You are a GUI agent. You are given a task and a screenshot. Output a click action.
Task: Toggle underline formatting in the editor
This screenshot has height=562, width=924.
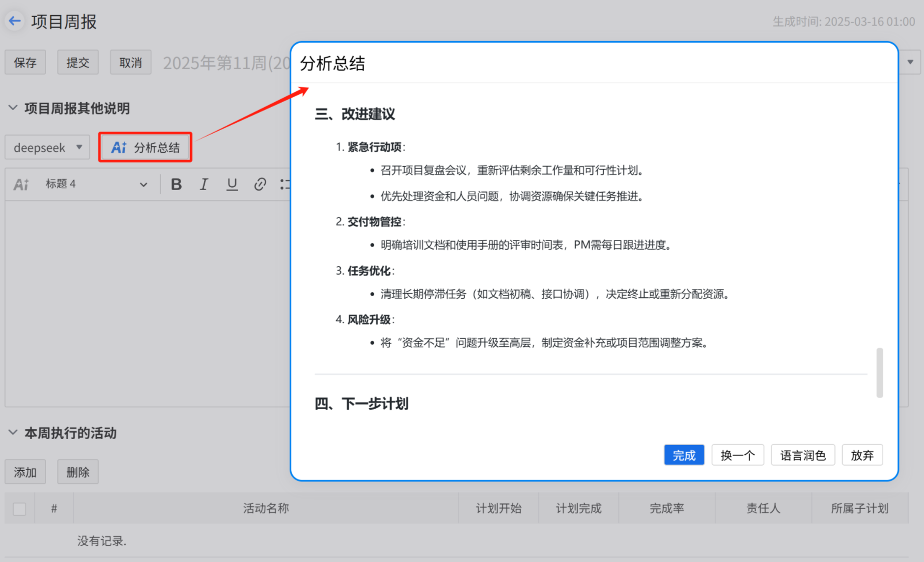pyautogui.click(x=232, y=184)
